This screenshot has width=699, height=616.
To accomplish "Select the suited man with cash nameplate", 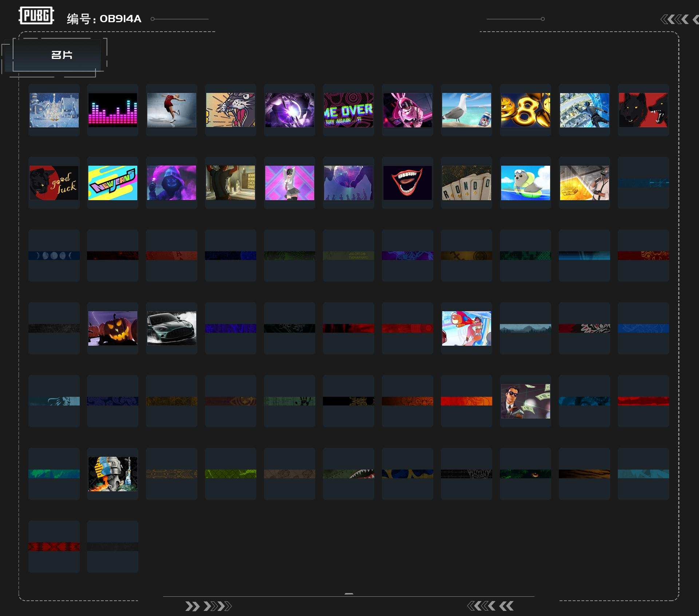I will [525, 401].
